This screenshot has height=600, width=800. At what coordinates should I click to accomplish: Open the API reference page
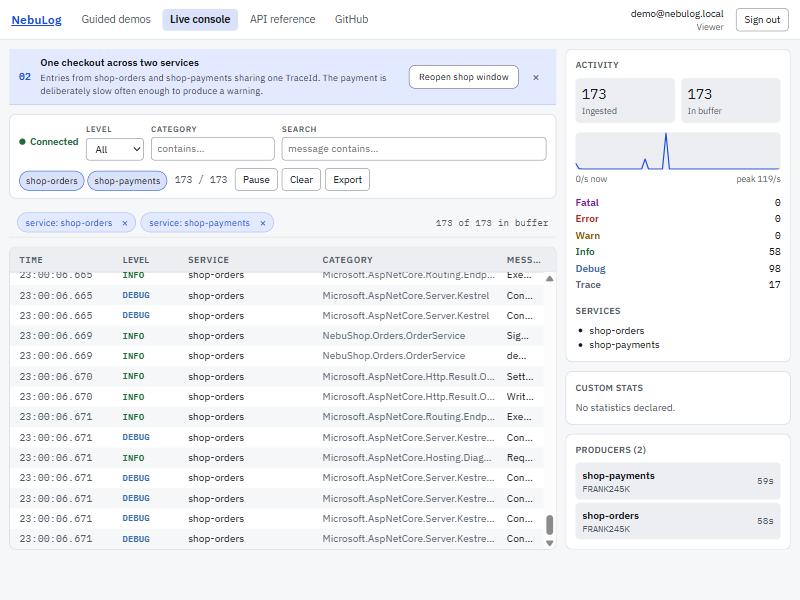(283, 19)
